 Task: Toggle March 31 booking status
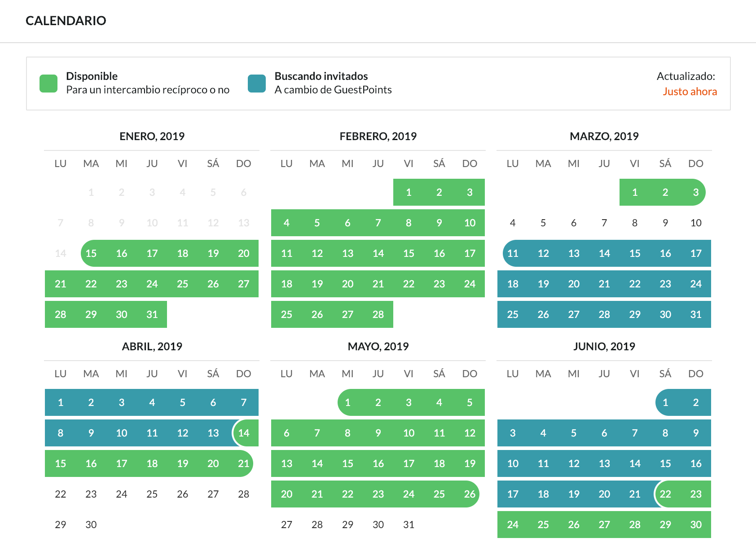tap(696, 314)
